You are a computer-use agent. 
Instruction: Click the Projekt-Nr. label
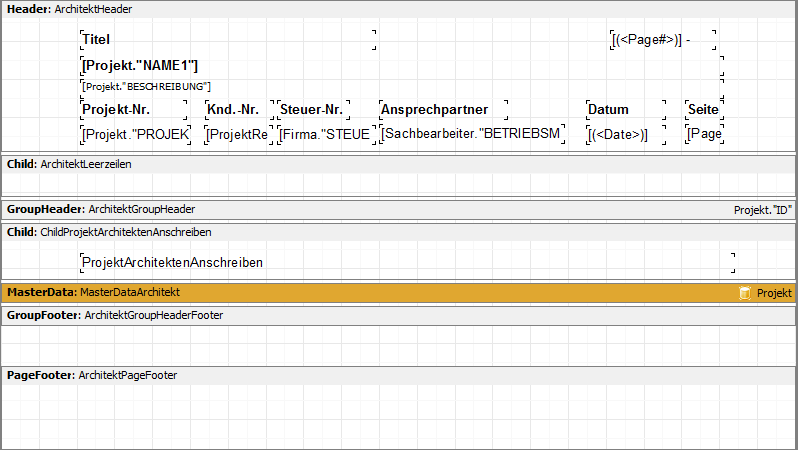coord(134,109)
